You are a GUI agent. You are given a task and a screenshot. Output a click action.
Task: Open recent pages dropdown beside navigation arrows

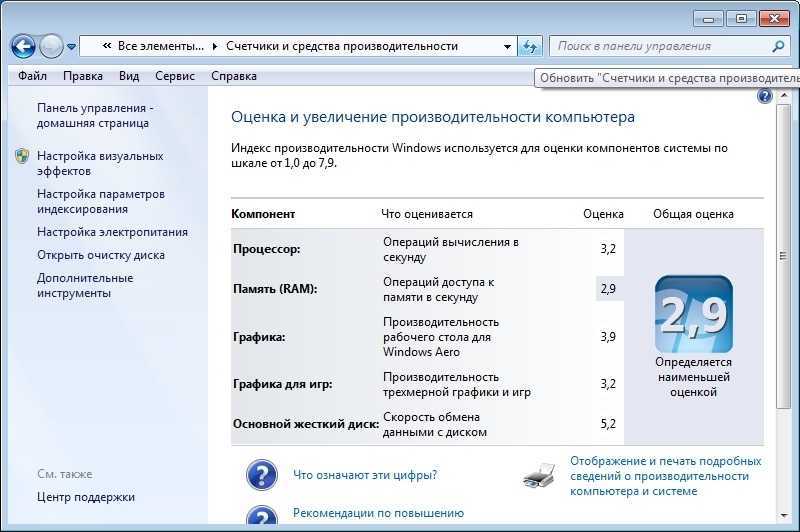[71, 47]
